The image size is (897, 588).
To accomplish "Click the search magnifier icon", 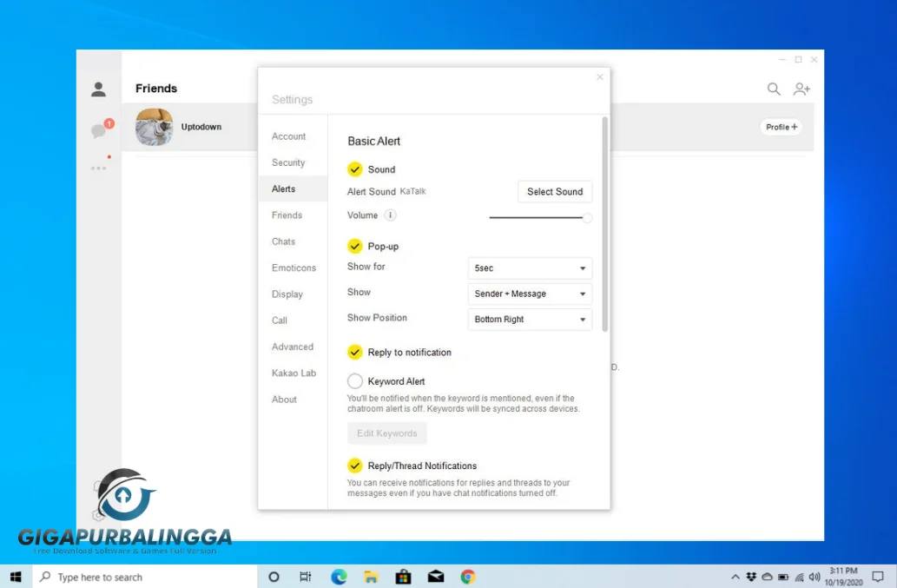I will coord(774,89).
